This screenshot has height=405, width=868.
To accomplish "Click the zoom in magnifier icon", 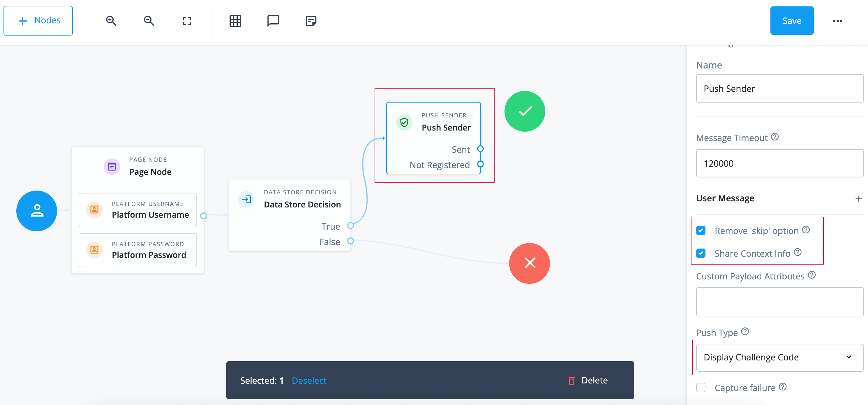I will (111, 21).
